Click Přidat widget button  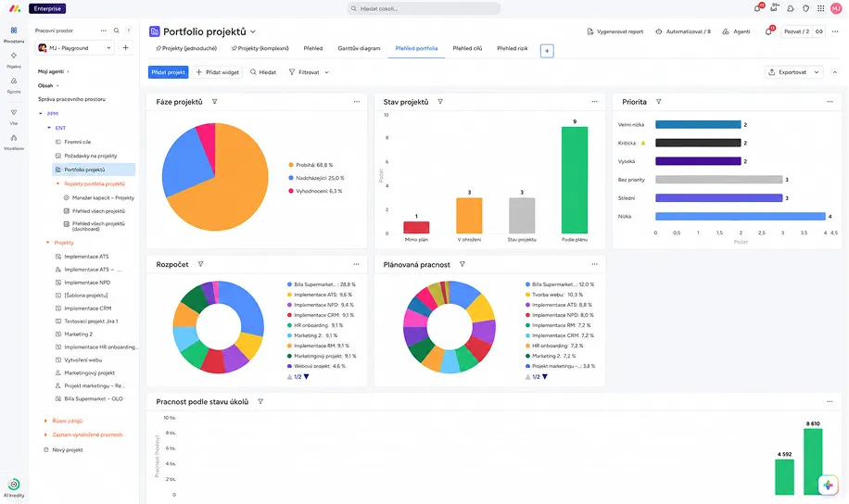point(217,72)
